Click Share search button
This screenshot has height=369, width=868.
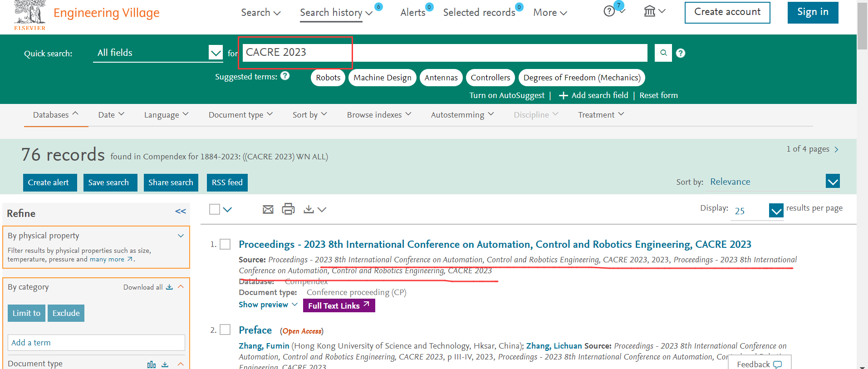point(171,182)
